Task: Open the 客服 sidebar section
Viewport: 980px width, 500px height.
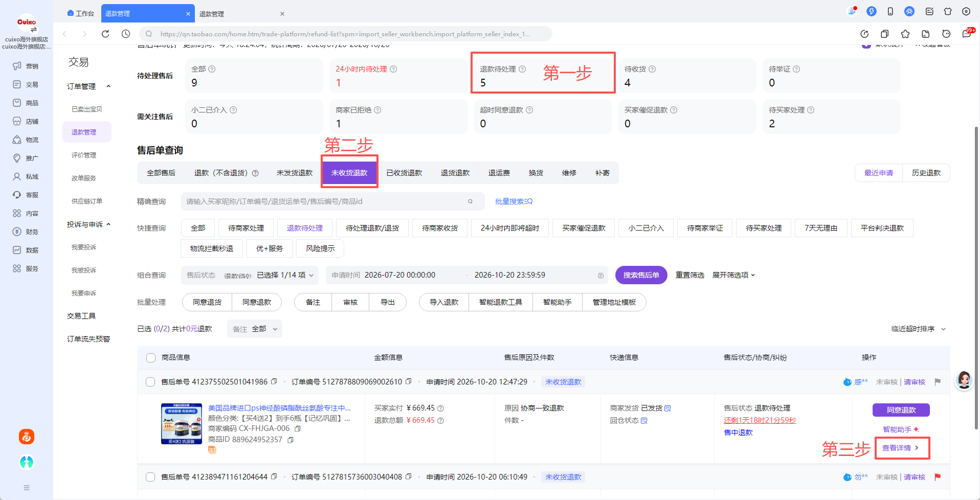Action: click(26, 195)
